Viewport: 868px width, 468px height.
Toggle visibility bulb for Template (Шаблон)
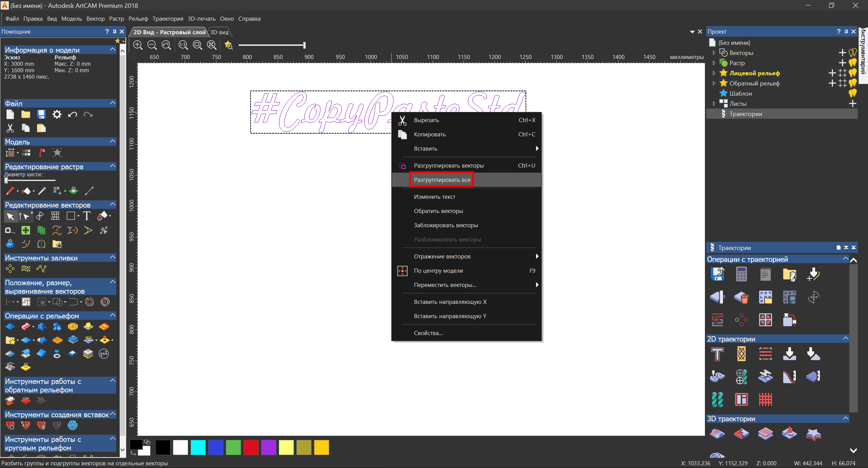click(853, 93)
